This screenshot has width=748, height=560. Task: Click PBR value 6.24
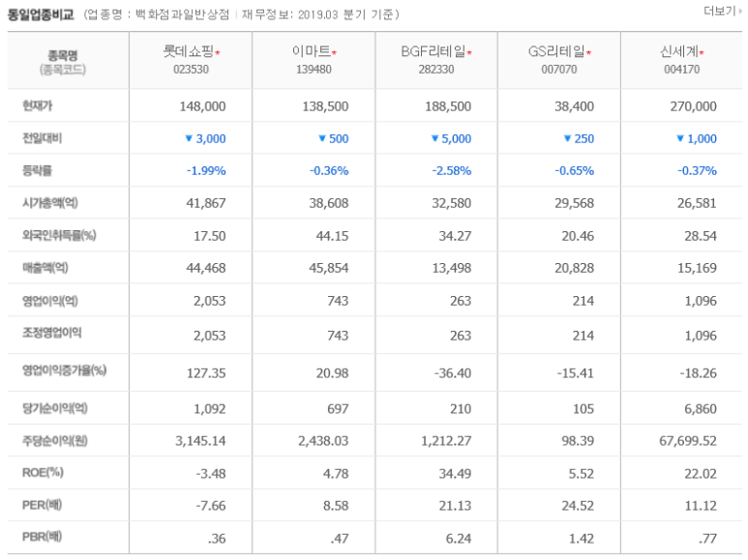pos(459,539)
